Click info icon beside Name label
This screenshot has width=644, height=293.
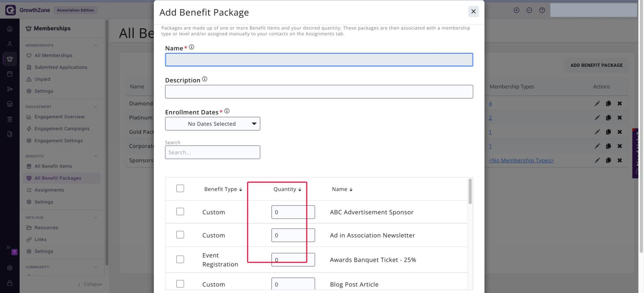[x=191, y=47]
